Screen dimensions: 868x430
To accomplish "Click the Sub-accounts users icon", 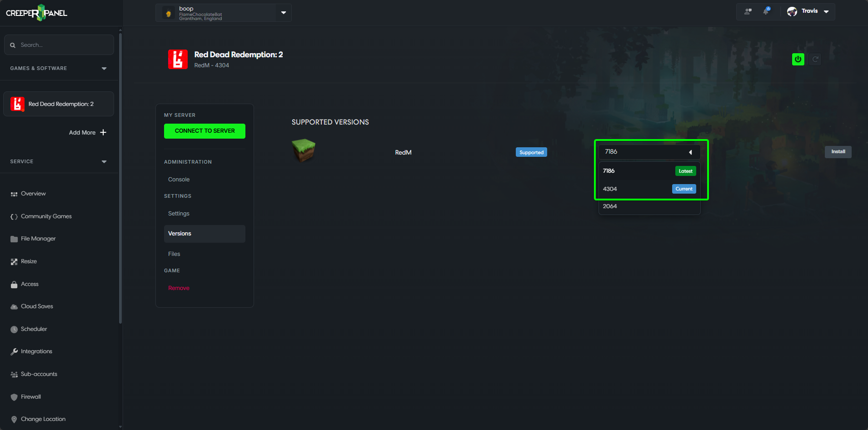I will (x=14, y=375).
